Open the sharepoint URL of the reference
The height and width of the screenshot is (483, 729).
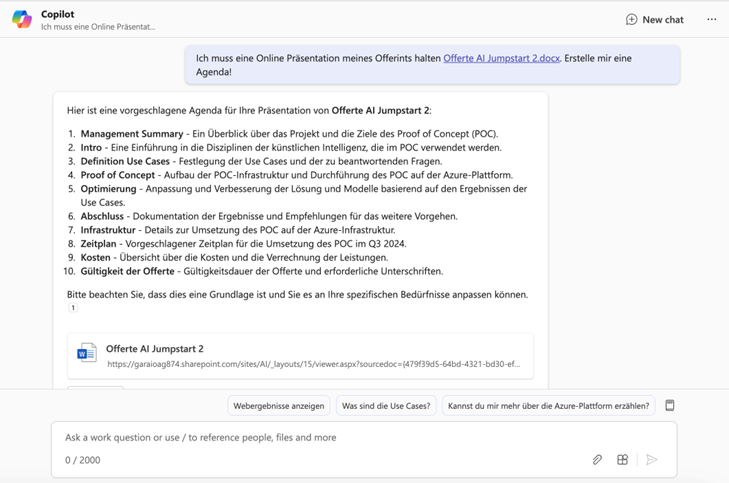[313, 364]
